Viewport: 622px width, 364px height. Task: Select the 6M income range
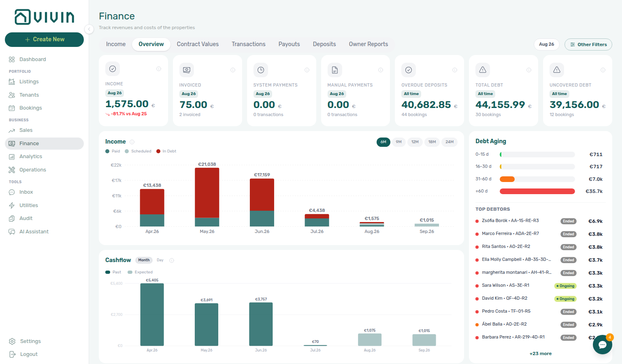(383, 142)
